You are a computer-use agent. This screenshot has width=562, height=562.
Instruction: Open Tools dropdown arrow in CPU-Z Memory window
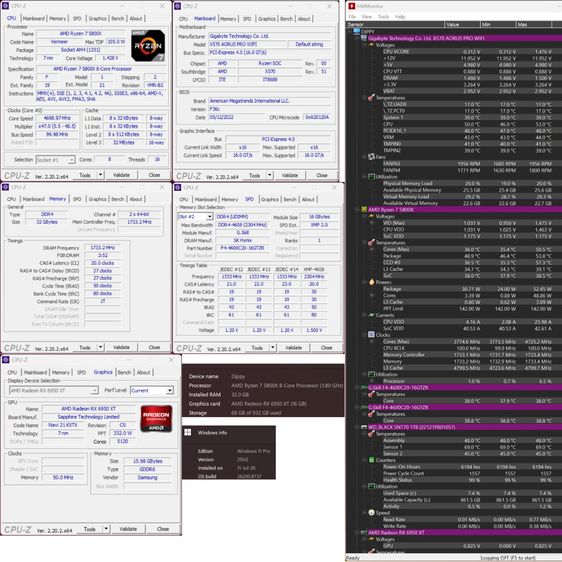(x=100, y=347)
